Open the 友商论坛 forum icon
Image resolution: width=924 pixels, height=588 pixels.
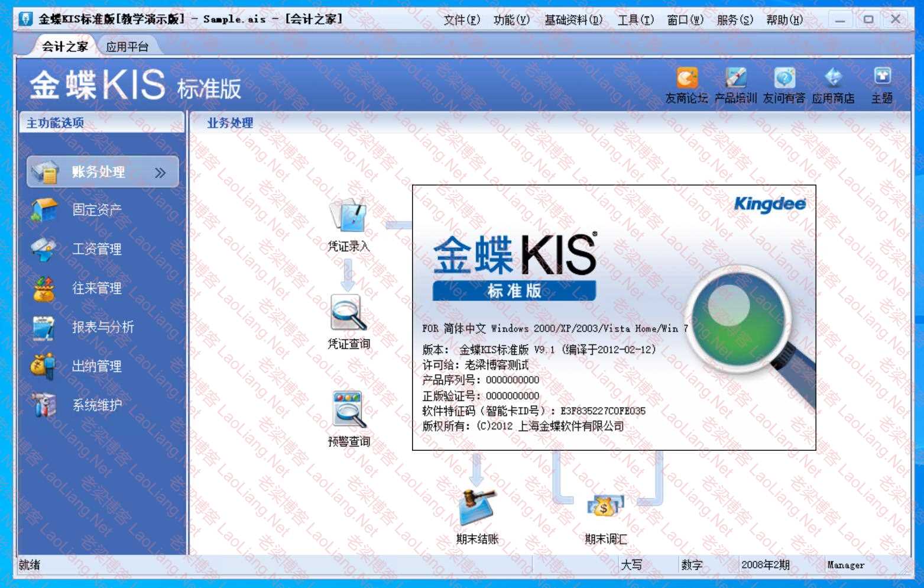(x=686, y=79)
